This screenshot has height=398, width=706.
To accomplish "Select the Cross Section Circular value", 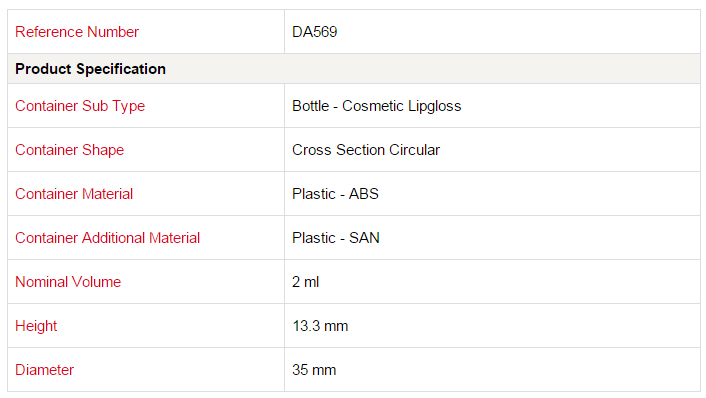I will [x=366, y=150].
